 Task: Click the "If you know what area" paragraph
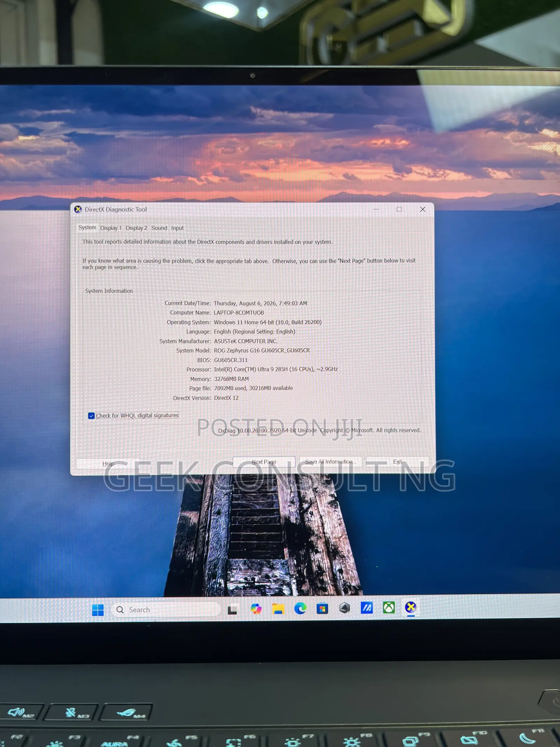(x=249, y=264)
